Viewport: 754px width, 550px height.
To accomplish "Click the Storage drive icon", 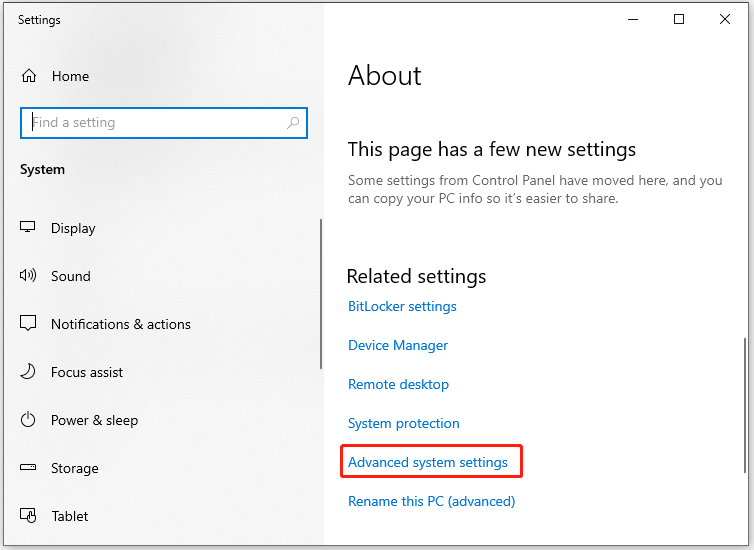I will (29, 468).
